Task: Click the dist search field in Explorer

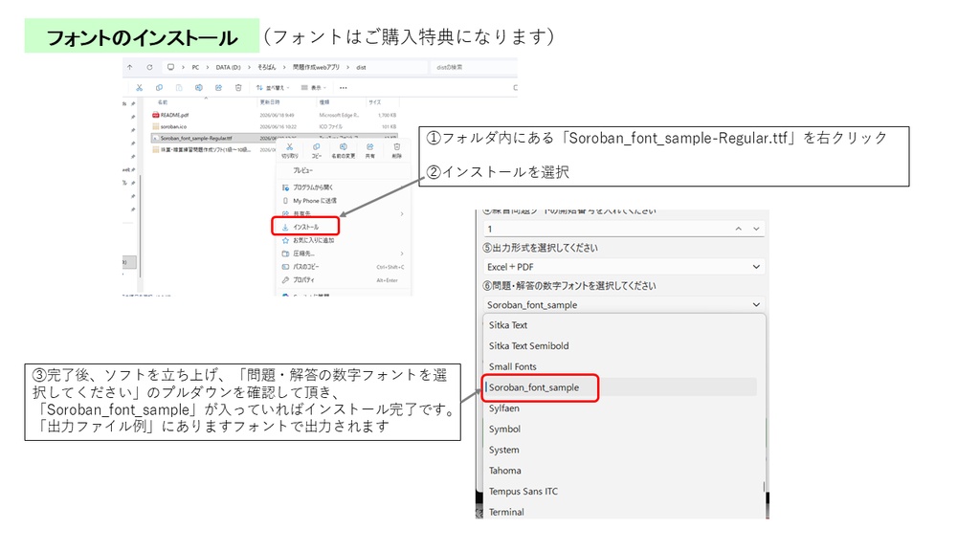Action: 472,67
